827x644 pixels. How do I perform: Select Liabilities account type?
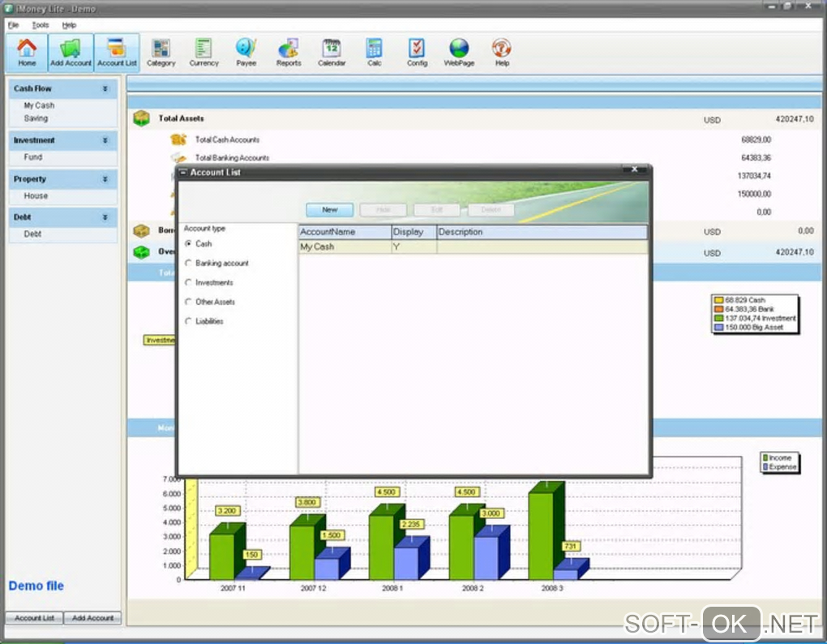188,320
